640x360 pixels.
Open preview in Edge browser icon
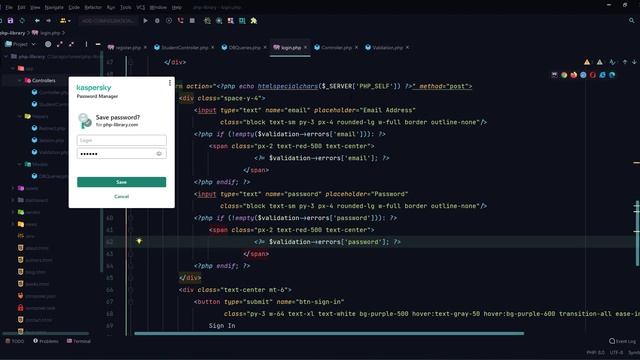pyautogui.click(x=612, y=75)
